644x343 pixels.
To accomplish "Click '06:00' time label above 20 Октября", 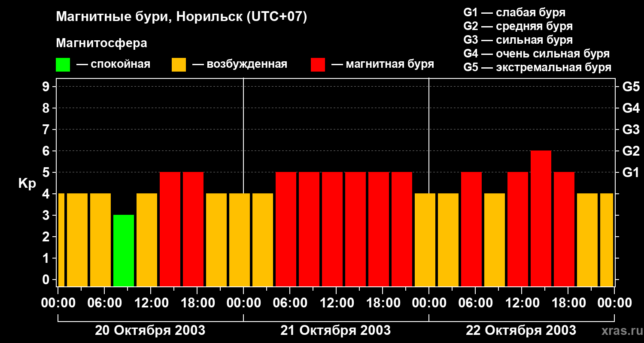I will click(x=104, y=303).
